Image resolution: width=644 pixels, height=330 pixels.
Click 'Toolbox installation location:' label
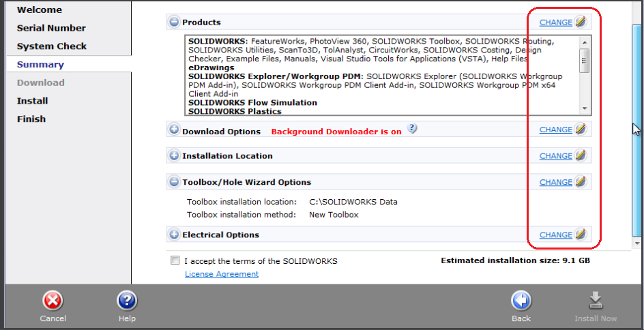[241, 202]
